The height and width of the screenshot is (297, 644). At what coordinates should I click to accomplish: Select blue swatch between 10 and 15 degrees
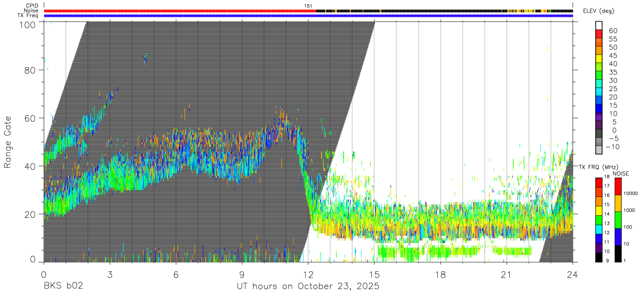point(599,109)
